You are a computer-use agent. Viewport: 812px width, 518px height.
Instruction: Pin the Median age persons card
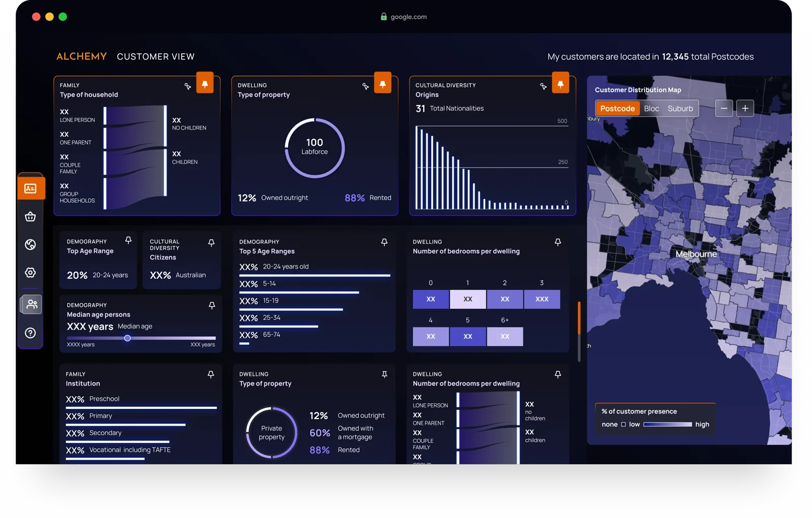(212, 305)
